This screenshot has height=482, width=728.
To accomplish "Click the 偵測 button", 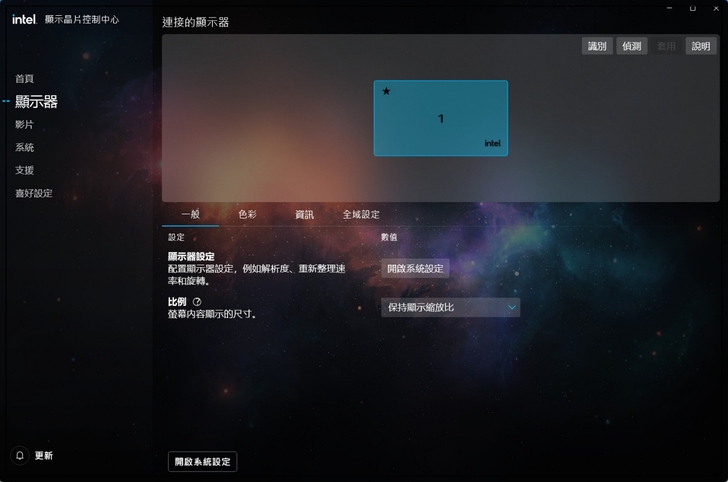I will (x=632, y=46).
